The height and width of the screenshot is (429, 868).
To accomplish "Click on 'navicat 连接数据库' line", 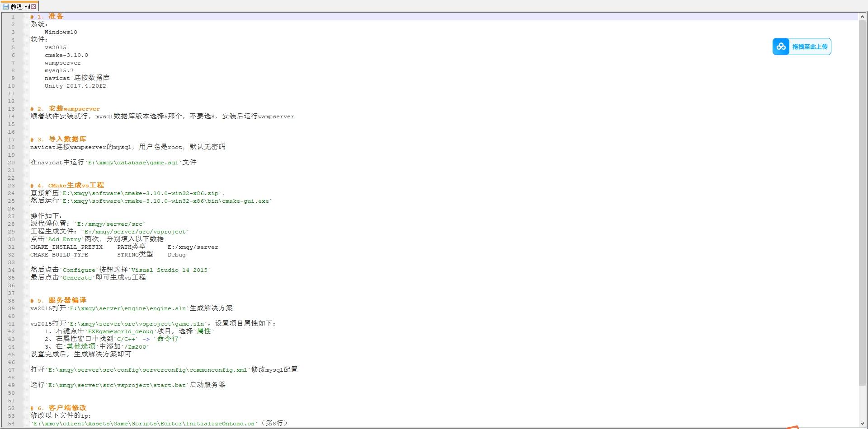I will 77,78.
